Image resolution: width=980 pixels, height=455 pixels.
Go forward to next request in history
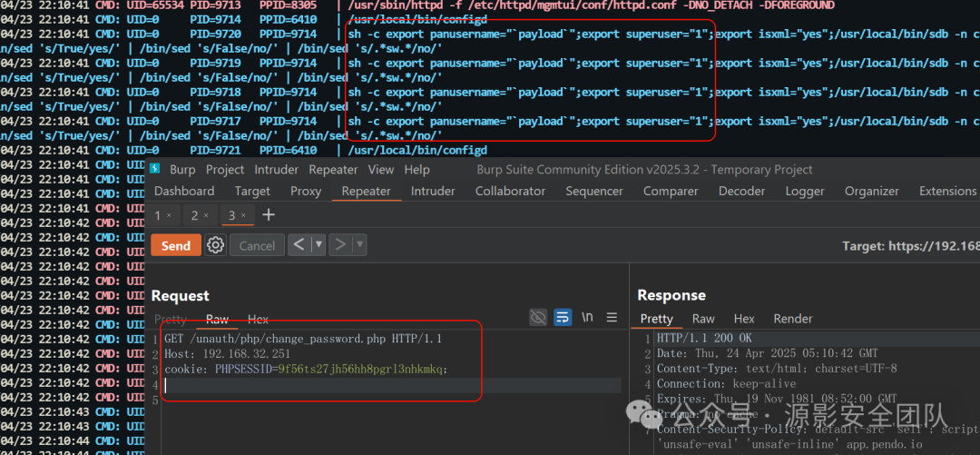[340, 244]
